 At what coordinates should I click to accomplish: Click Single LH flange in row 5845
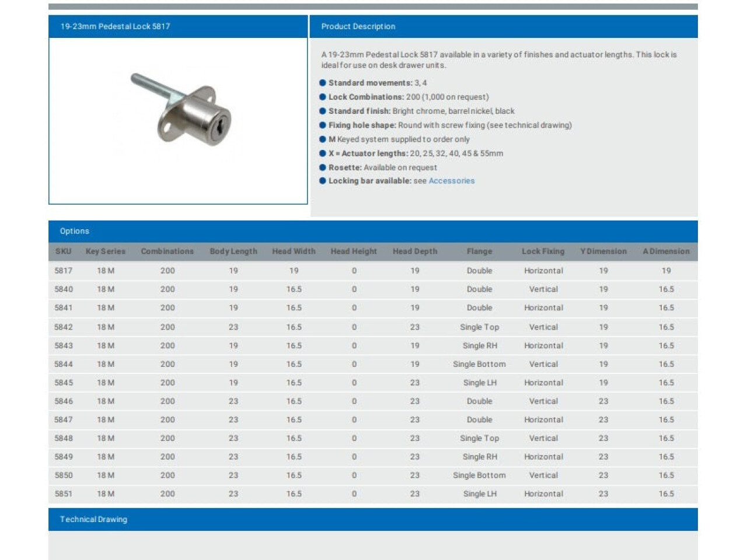click(480, 383)
